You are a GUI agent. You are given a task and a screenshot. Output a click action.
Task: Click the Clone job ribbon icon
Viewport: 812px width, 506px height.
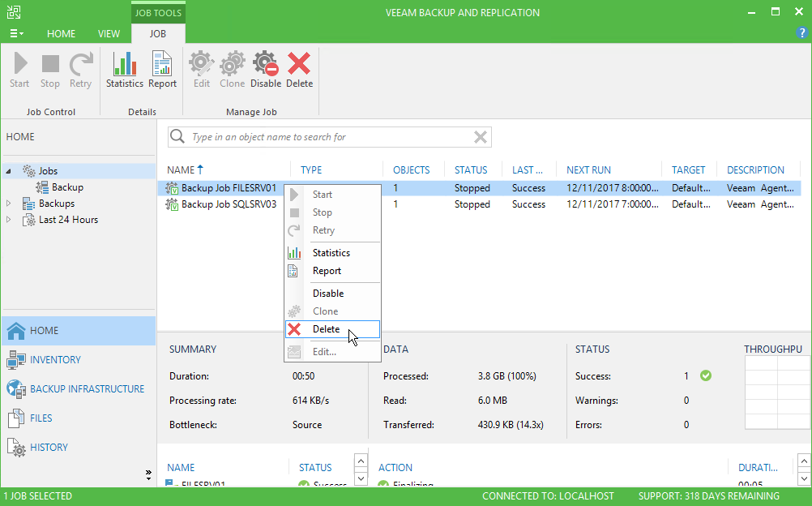click(232, 70)
